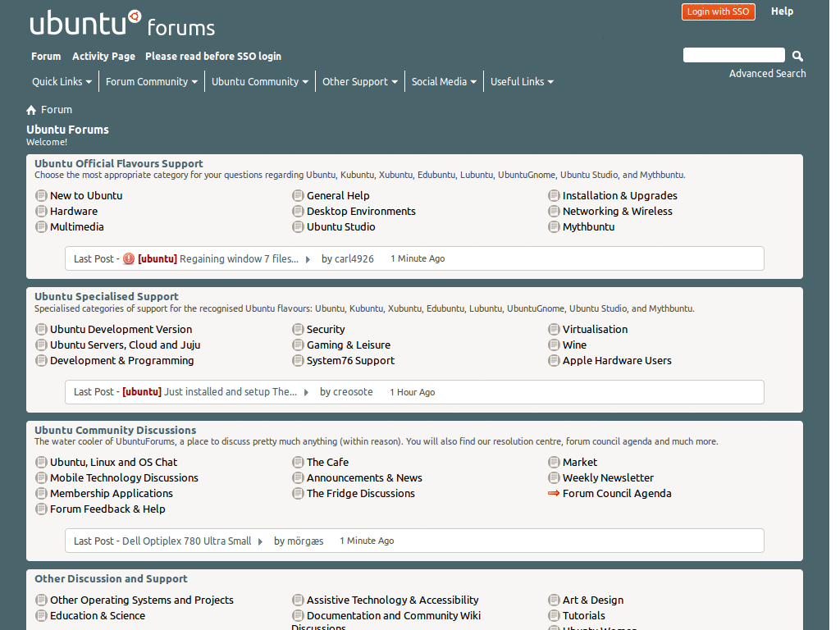This screenshot has width=840, height=630.
Task: Open the Weekly Newsletter forum
Action: click(608, 478)
